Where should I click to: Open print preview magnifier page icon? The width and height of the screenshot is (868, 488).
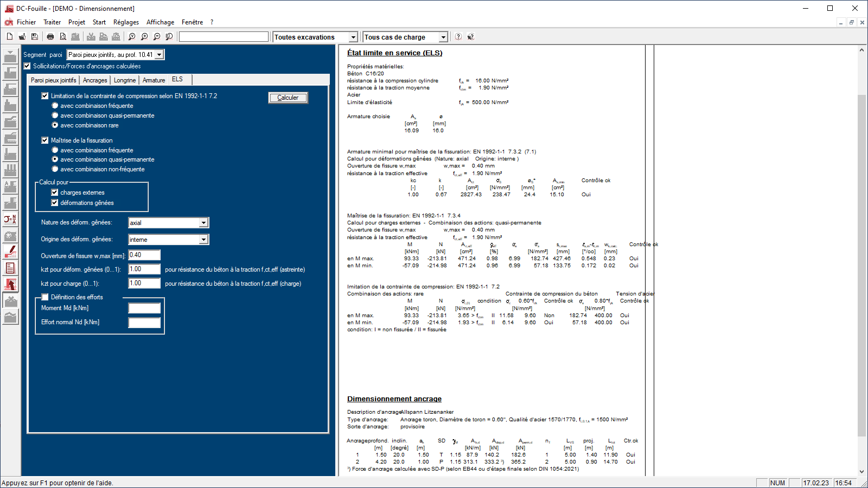pyautogui.click(x=63, y=37)
